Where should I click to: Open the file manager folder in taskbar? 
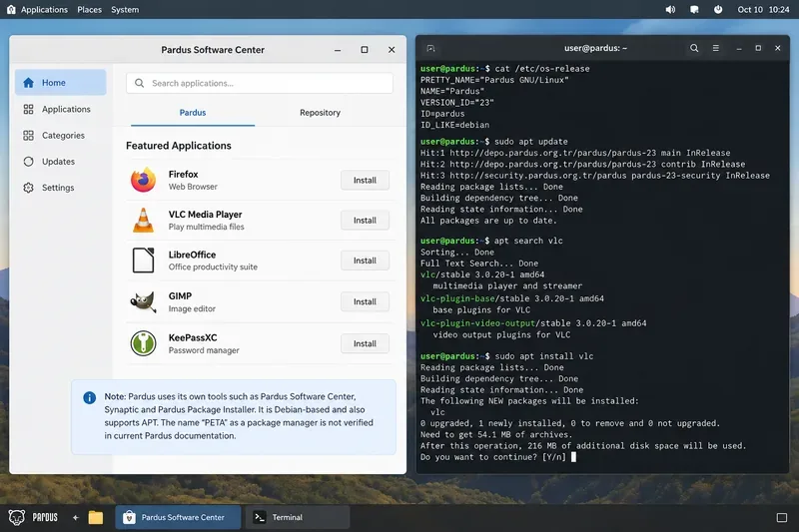95,518
